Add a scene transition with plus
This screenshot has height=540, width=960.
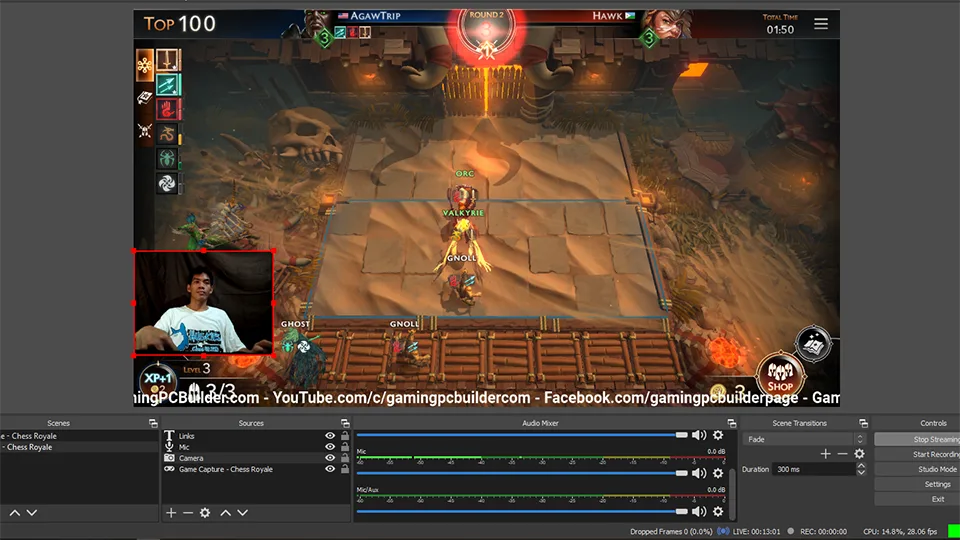tap(825, 454)
